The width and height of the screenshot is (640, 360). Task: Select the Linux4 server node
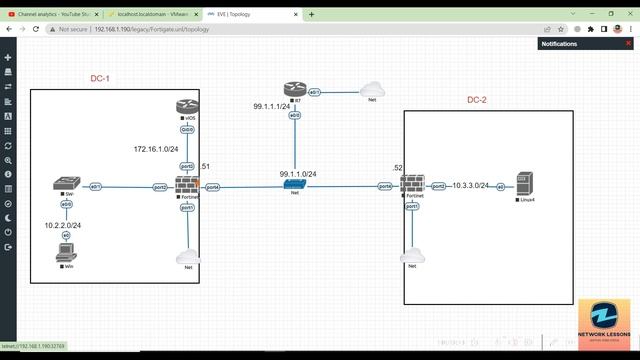click(524, 184)
